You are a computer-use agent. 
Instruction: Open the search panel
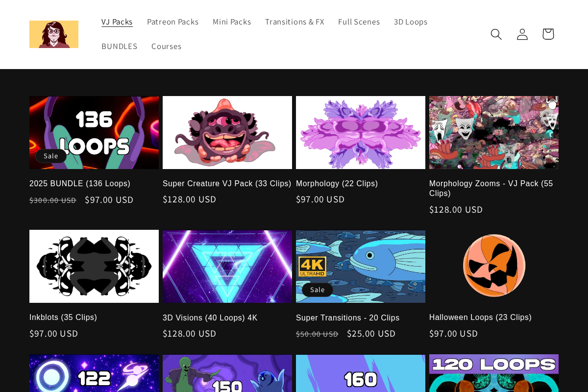[x=496, y=34]
